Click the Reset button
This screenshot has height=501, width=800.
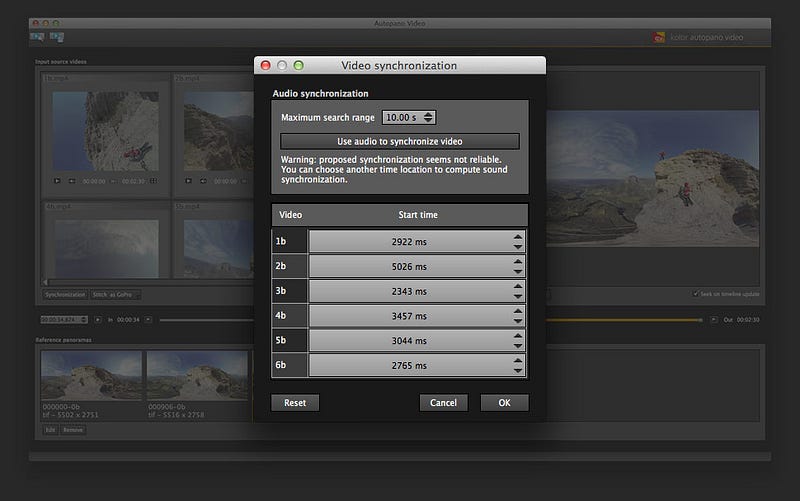pyautogui.click(x=295, y=403)
